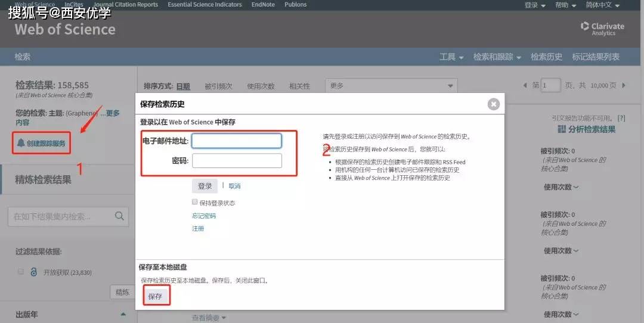This screenshot has height=323, width=644.
Task: Go to the next results page arrow
Action: 624,85
